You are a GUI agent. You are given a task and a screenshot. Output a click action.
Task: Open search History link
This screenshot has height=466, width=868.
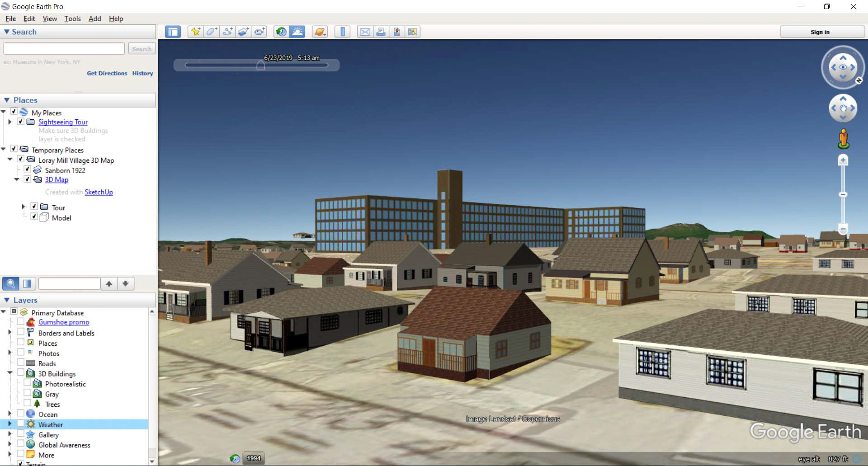142,73
